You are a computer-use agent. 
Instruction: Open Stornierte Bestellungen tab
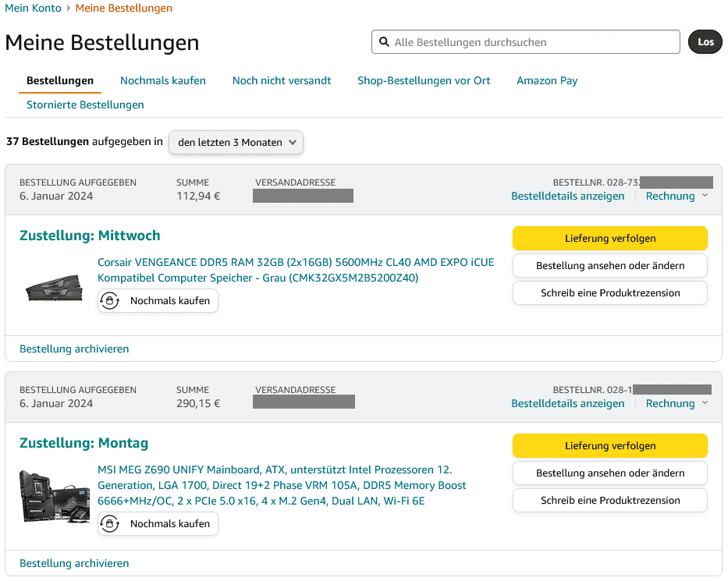click(x=85, y=105)
